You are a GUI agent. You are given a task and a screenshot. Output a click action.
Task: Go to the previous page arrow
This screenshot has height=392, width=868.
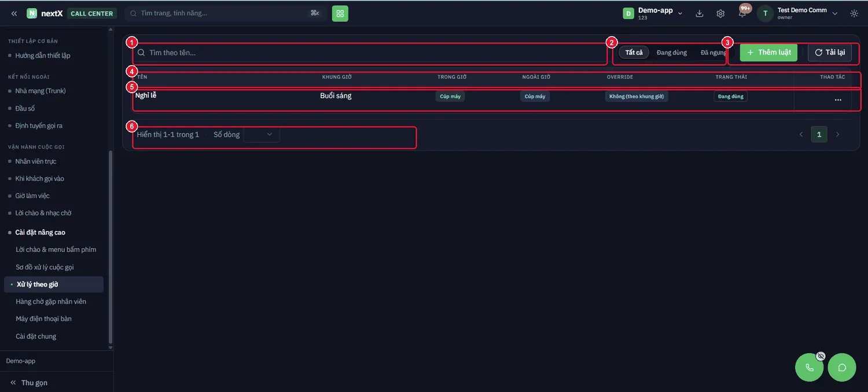[x=801, y=134]
